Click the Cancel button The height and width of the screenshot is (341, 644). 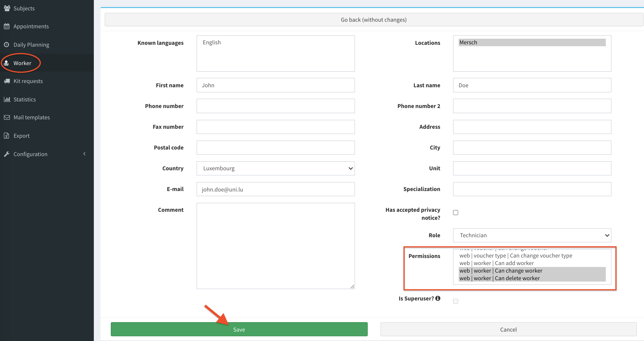(x=508, y=329)
